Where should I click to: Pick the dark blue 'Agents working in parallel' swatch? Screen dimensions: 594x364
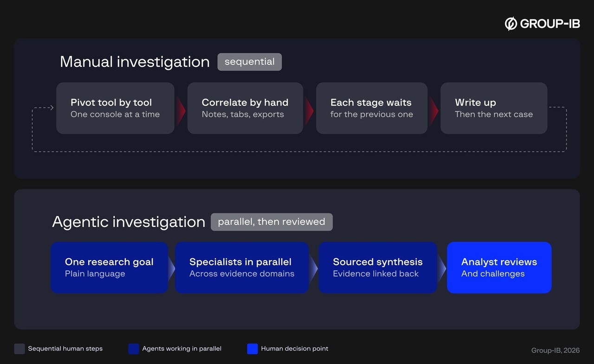tap(134, 349)
